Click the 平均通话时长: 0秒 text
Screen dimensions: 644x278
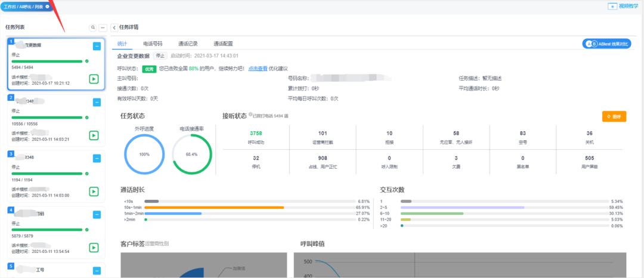[x=479, y=88]
